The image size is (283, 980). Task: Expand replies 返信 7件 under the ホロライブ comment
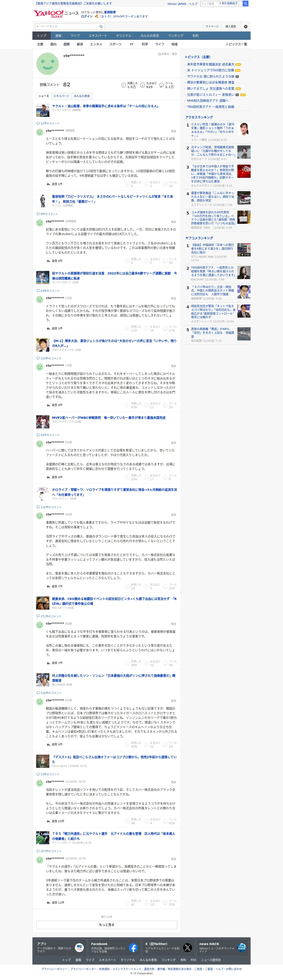click(54, 586)
